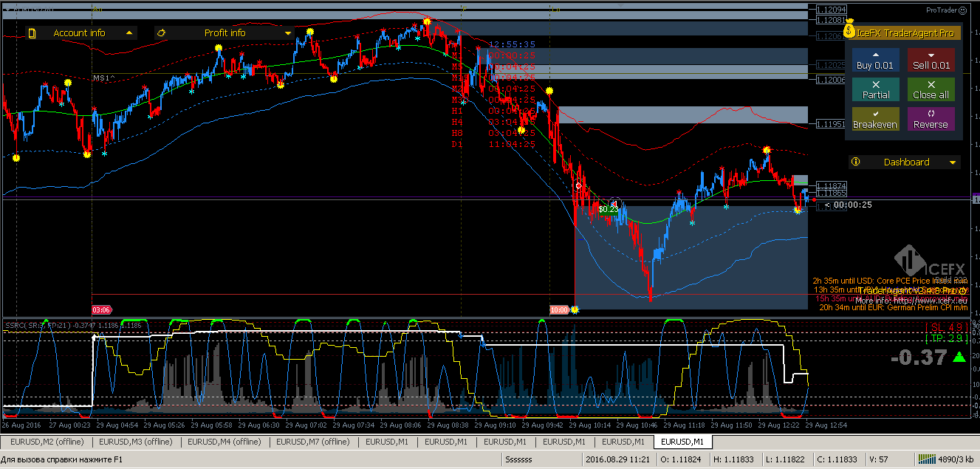Click the 1.12025 price level label

(831, 65)
